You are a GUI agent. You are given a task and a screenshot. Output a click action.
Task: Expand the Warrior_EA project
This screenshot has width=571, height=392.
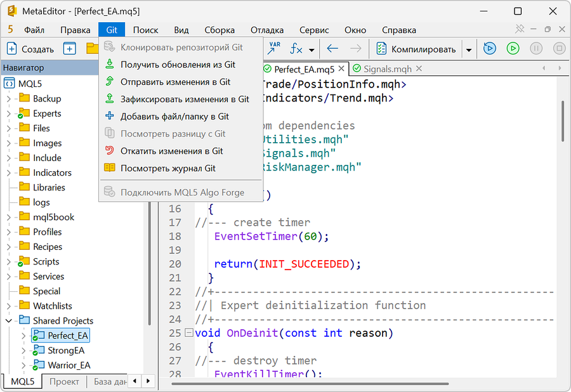pyautogui.click(x=23, y=365)
